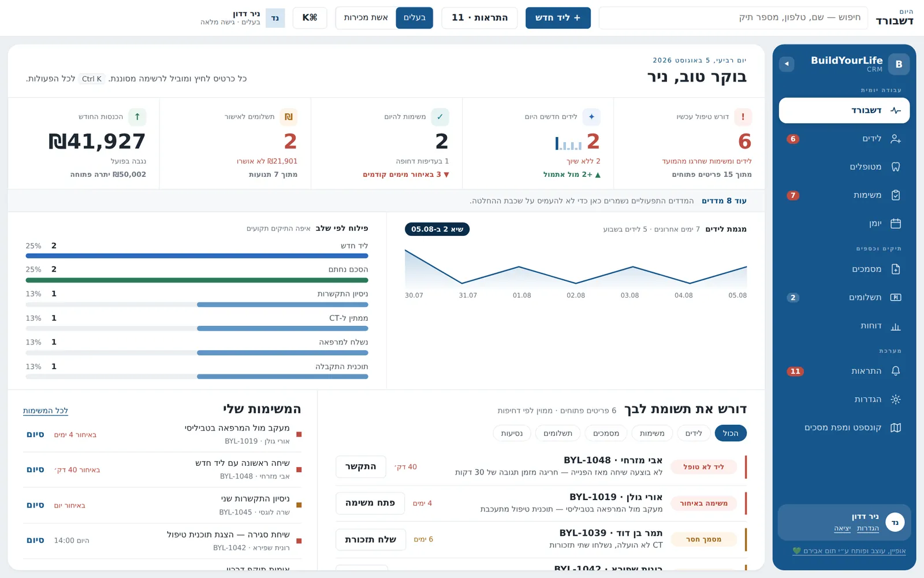Screen dimensions: 924x578
Task: Click the BuildYourLife B logo badge
Action: [899, 64]
